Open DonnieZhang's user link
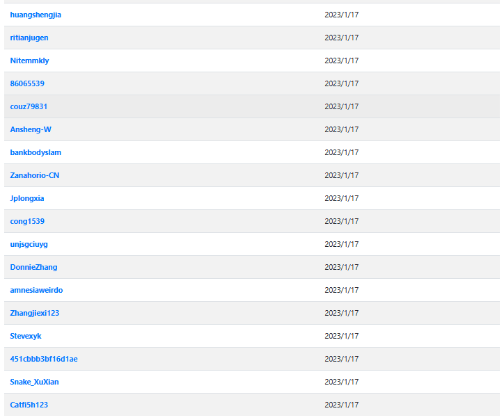 pos(33,267)
